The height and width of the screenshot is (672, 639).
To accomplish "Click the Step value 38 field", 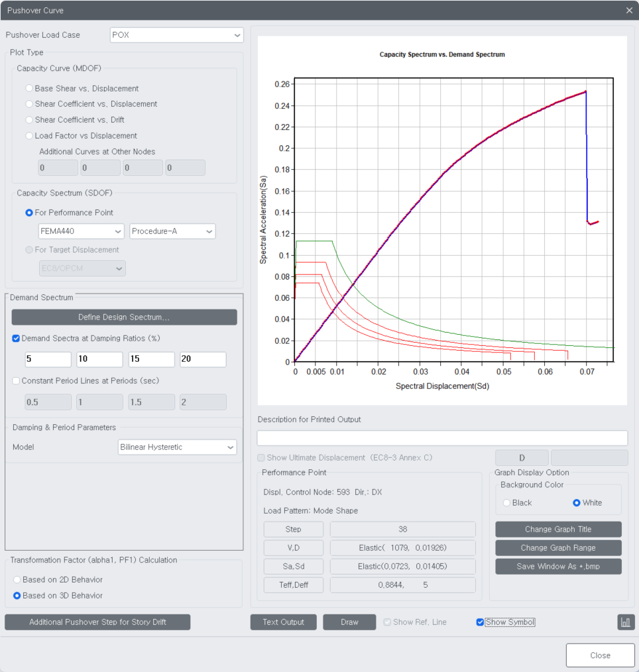I will tap(403, 530).
